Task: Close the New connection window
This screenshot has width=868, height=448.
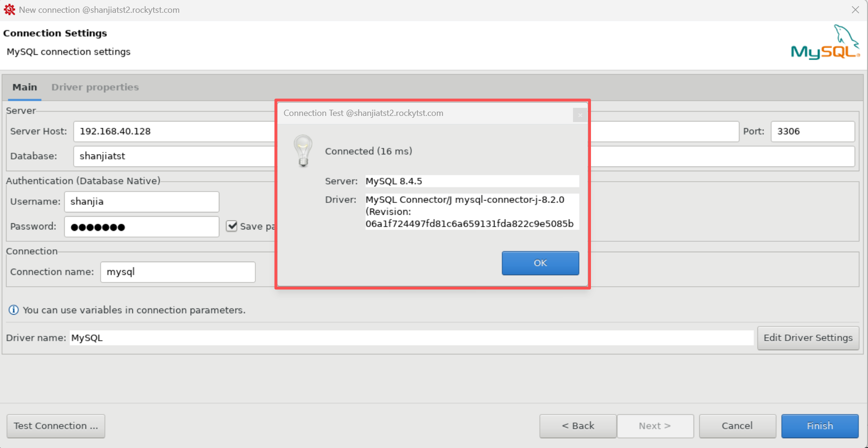Action: coord(855,10)
